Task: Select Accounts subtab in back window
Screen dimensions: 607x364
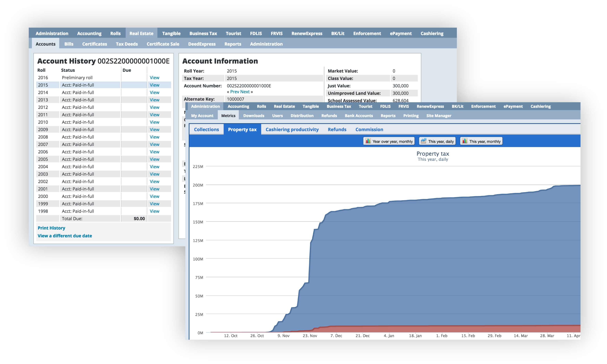Action: [45, 44]
